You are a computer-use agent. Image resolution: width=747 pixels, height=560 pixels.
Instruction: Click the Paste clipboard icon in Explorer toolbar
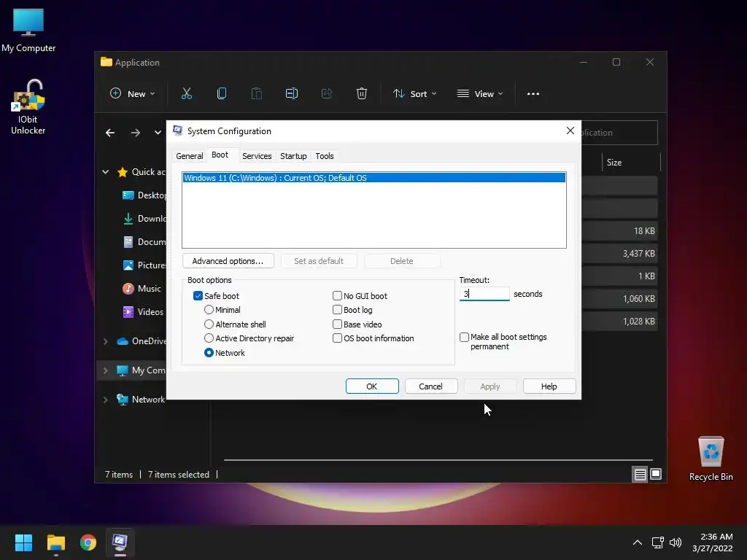click(256, 94)
